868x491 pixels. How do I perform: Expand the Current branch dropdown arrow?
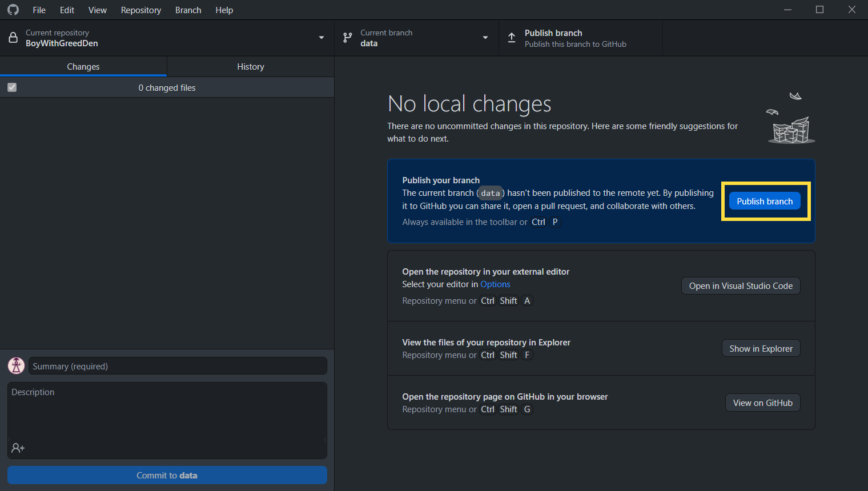[485, 38]
